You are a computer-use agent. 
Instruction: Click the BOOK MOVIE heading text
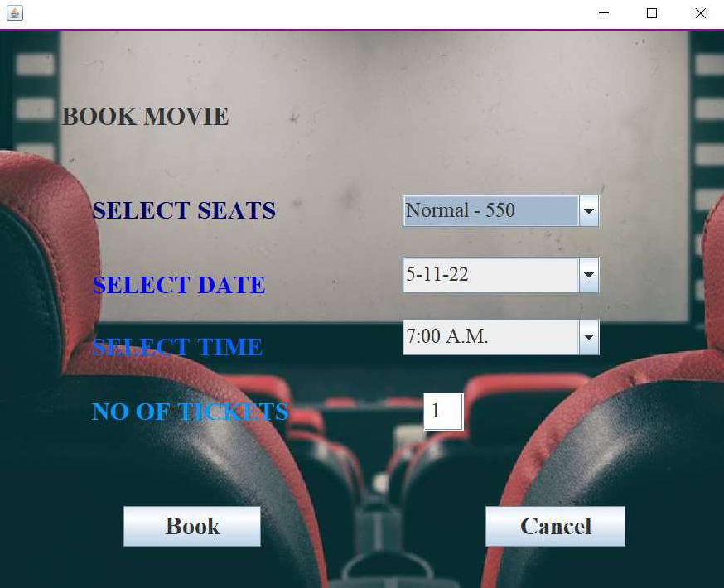(144, 117)
